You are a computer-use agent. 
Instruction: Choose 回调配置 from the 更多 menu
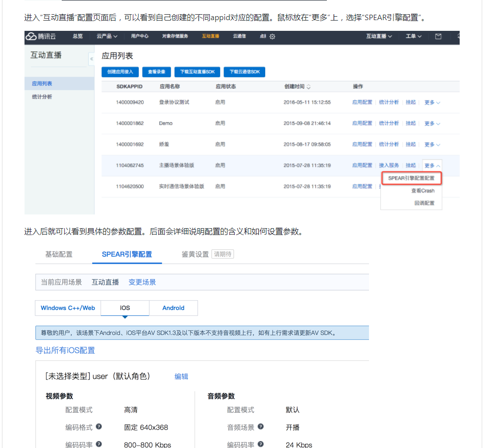[x=424, y=203]
